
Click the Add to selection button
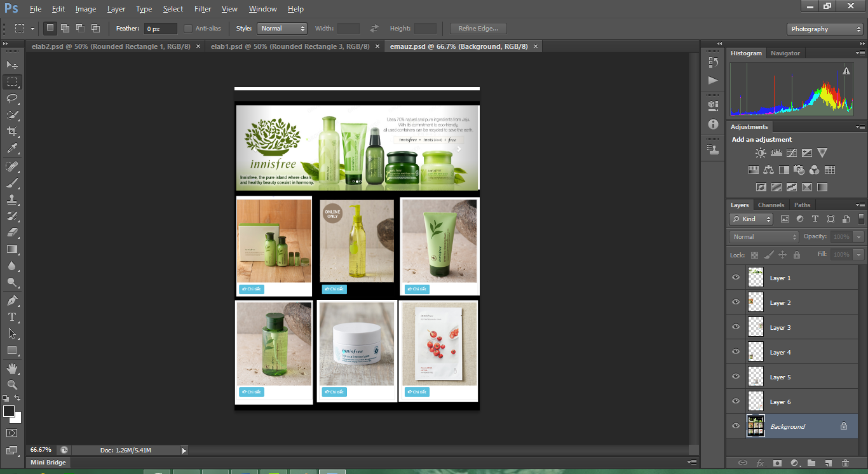click(x=65, y=29)
